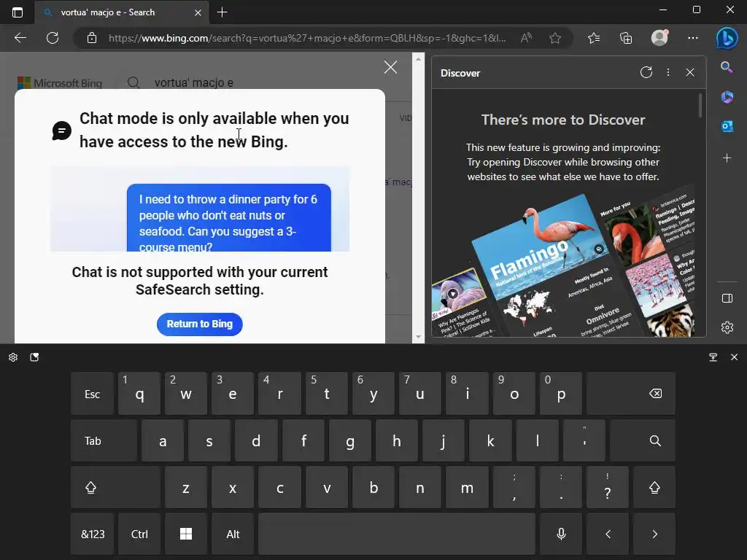Tap the space bar
Image resolution: width=747 pixels, height=560 pixels.
tap(397, 534)
